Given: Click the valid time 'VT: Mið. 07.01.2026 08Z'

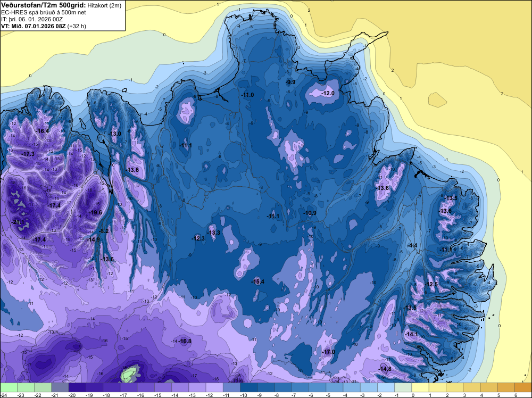Looking at the screenshot, I should point(34,26).
